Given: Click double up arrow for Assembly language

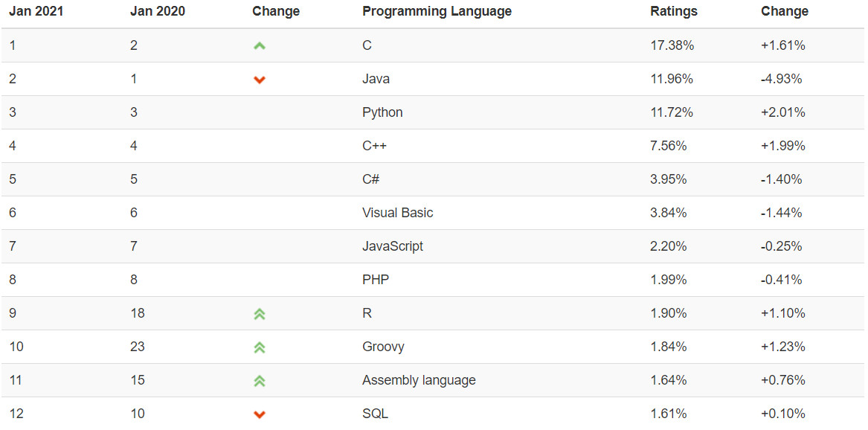Looking at the screenshot, I should [259, 381].
